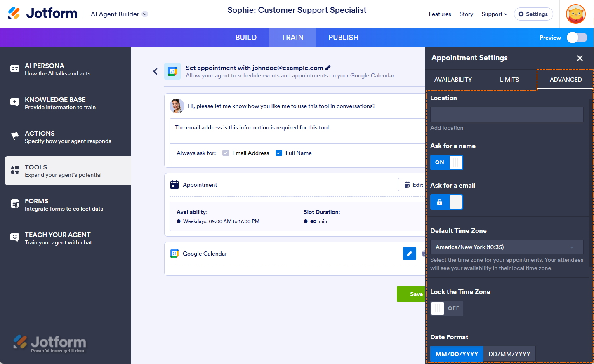This screenshot has height=364, width=594.
Task: Click the Teach Your Agent smiley icon
Action: pos(15,237)
